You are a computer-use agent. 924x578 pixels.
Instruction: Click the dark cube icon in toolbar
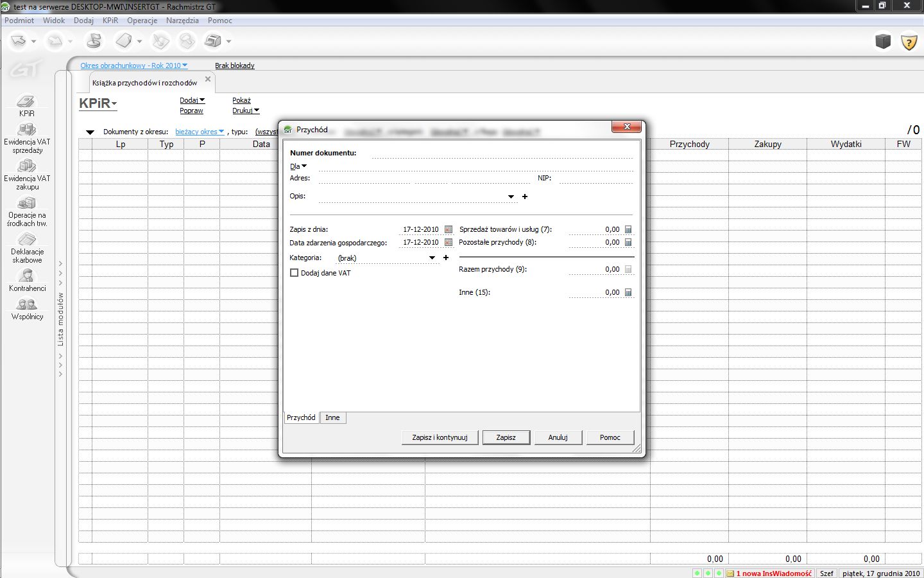(883, 41)
